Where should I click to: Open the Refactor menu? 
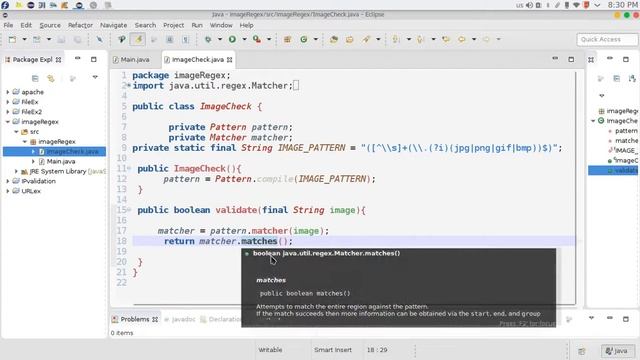[80, 25]
